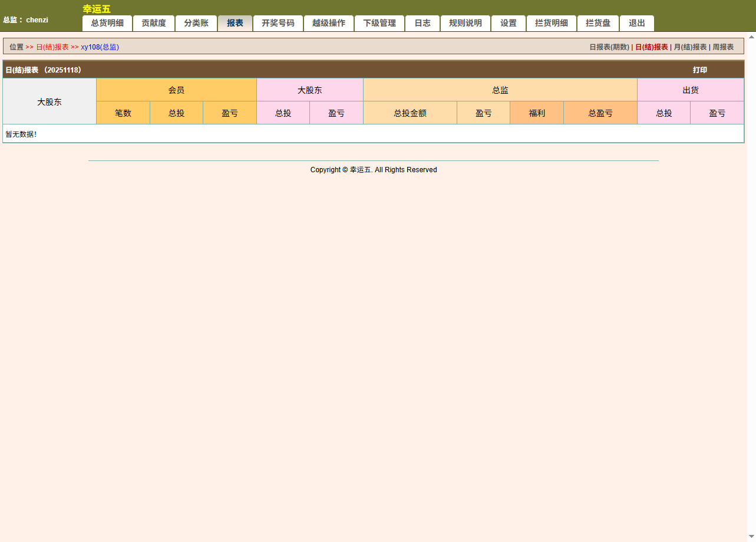Open the 日报表(期数) report link

[x=609, y=47]
